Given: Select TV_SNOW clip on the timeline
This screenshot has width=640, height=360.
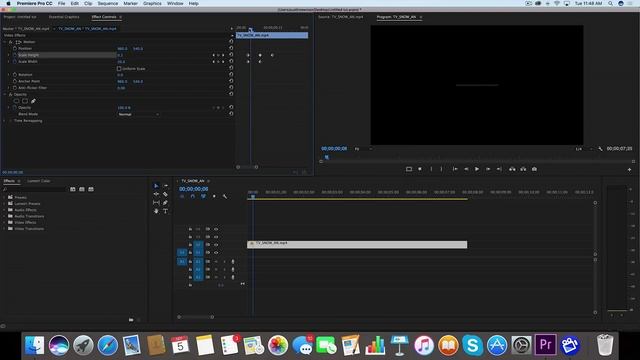Looking at the screenshot, I should (x=357, y=244).
